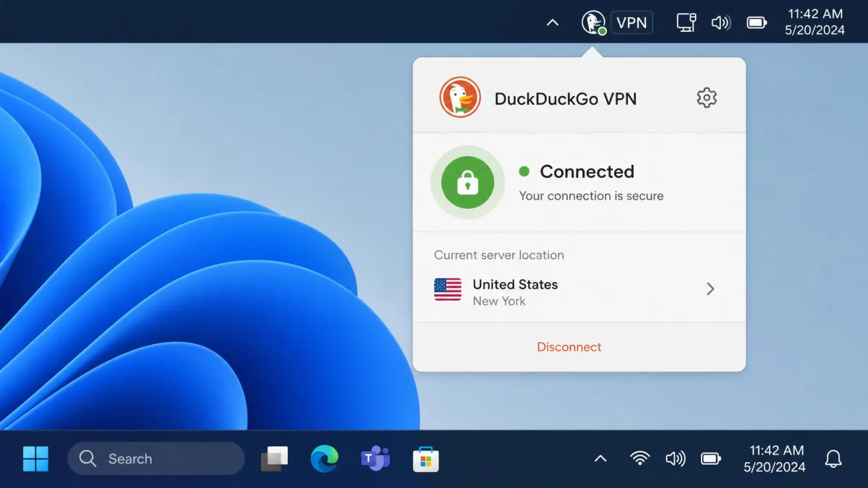The width and height of the screenshot is (868, 488).
Task: Open notifications bell icon
Action: [833, 458]
